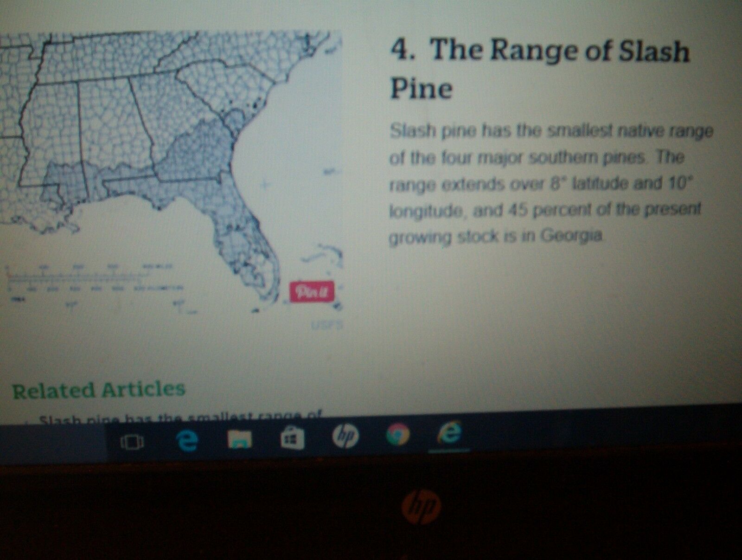Viewport: 742px width, 560px height.
Task: Click the red Pin it button
Action: click(311, 292)
